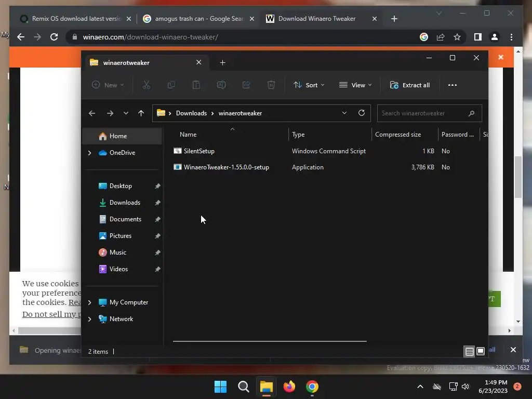
Task: Open the See more three-dots menu in Explorer
Action: [453, 85]
